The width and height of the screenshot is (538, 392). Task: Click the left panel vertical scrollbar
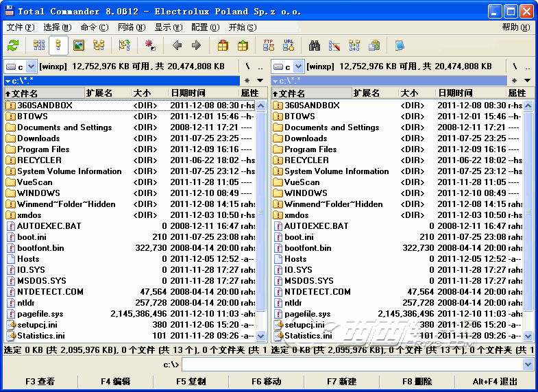pos(260,219)
